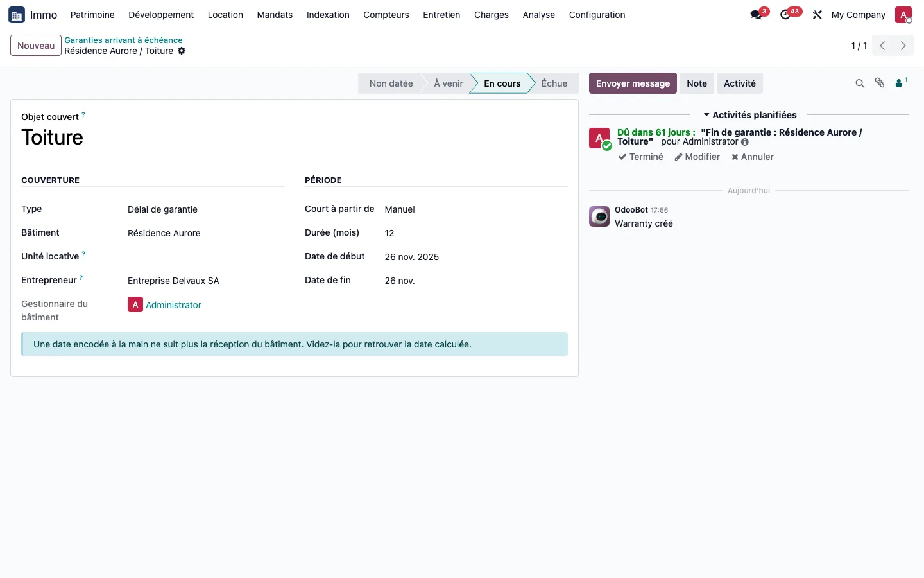Open the Court à partir de field
The height and width of the screenshot is (578, 924).
point(475,209)
